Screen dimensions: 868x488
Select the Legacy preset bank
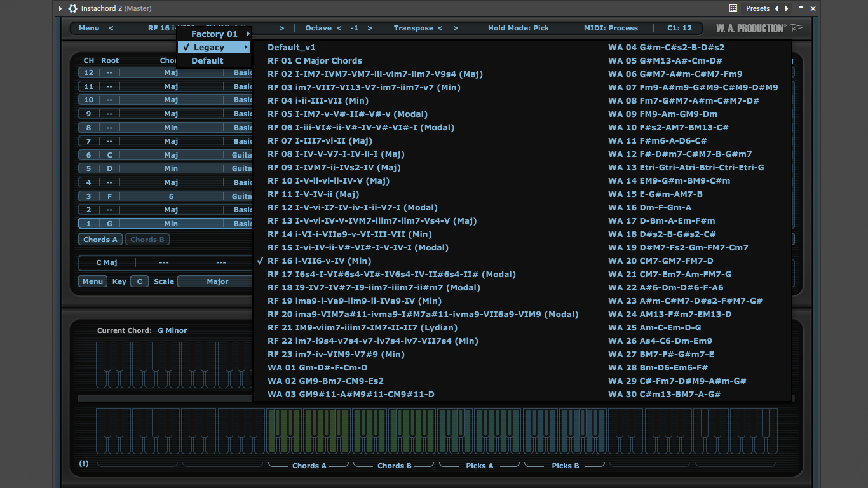[x=214, y=47]
